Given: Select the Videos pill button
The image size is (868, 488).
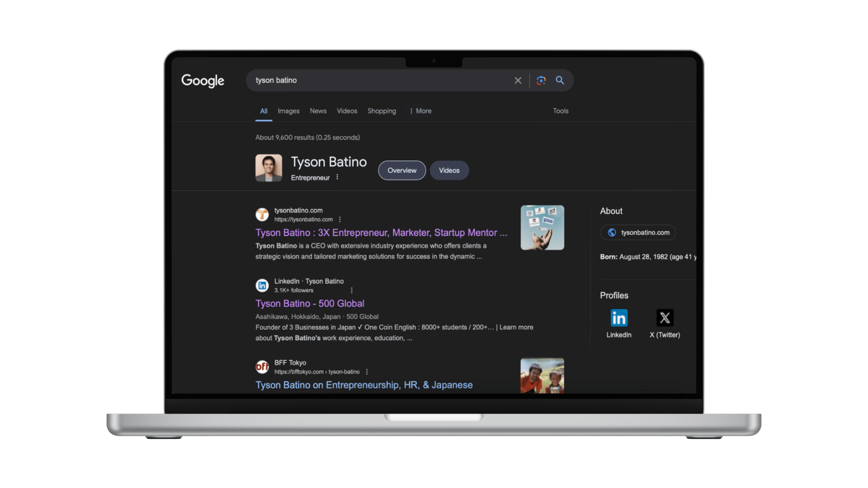Looking at the screenshot, I should (449, 170).
